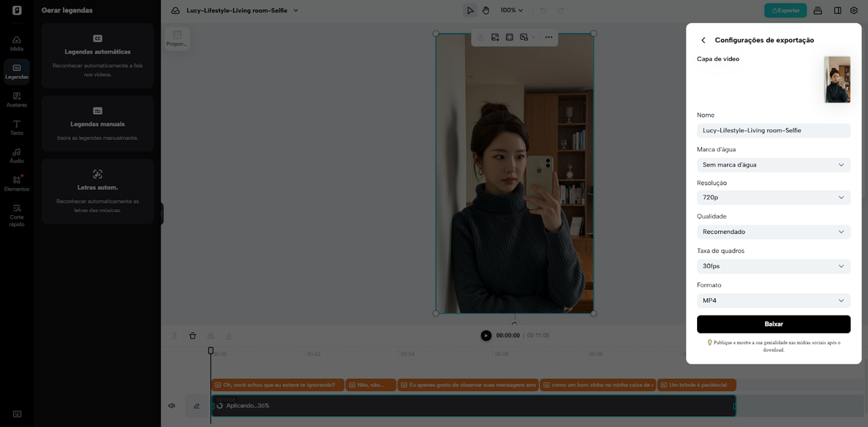Viewport: 868px width, 427px height.
Task: Open the Marca d'água dropdown
Action: click(x=773, y=165)
